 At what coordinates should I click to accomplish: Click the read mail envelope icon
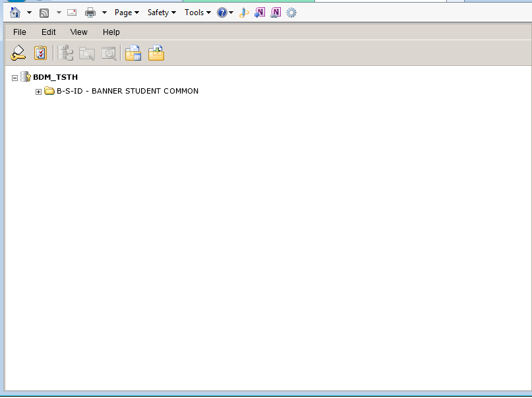pos(72,13)
